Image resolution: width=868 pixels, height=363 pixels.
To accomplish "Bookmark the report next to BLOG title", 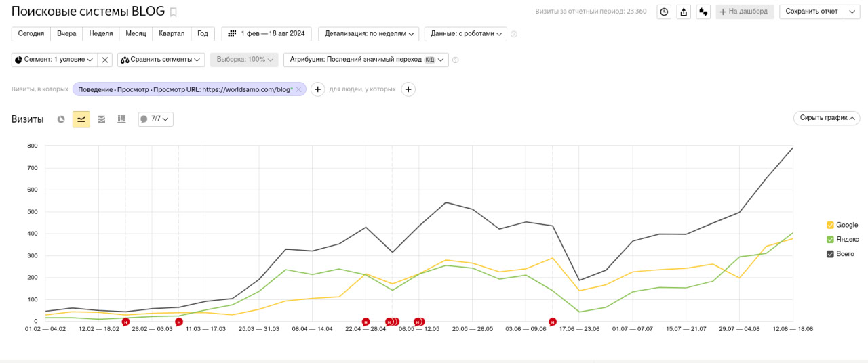I will (174, 12).
